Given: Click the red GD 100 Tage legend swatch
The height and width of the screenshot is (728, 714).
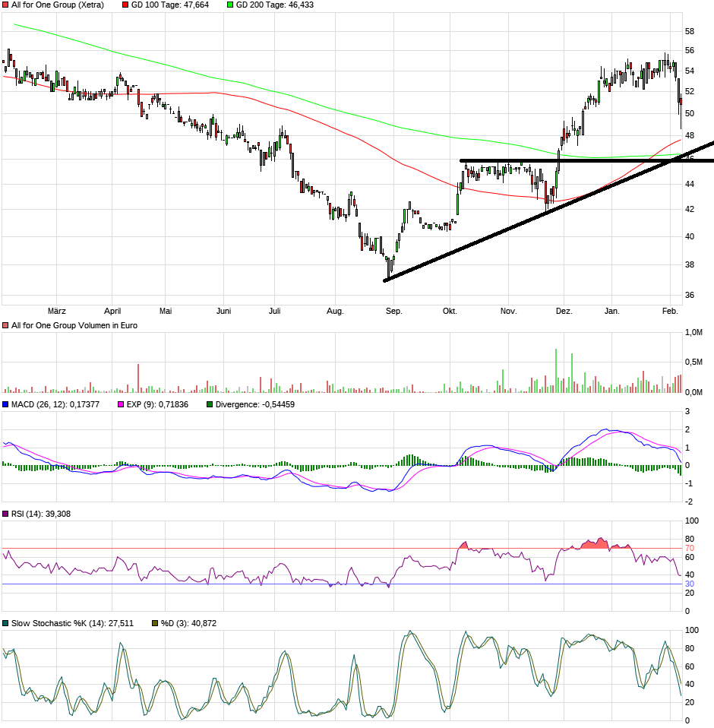Looking at the screenshot, I should click(x=126, y=5).
